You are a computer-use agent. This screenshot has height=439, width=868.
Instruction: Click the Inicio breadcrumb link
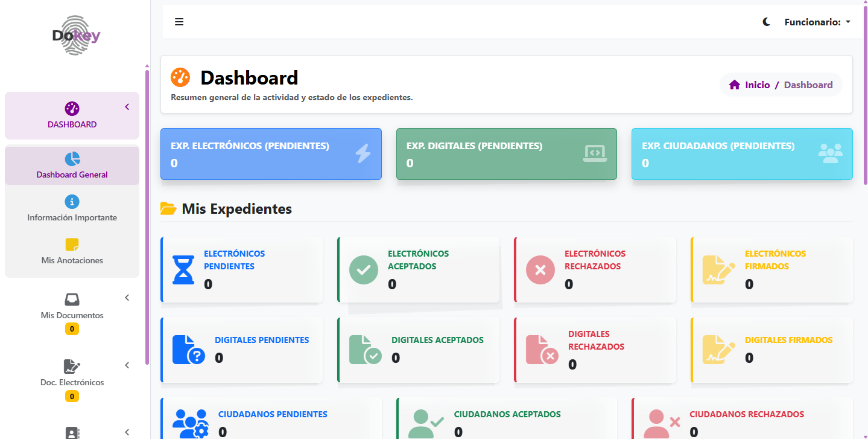pyautogui.click(x=759, y=85)
